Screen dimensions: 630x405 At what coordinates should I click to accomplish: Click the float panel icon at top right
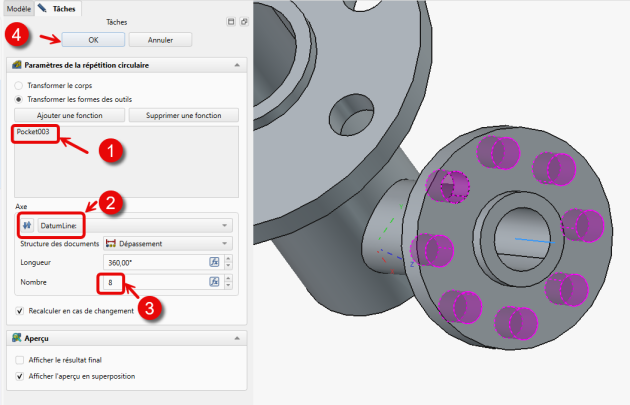(x=243, y=21)
